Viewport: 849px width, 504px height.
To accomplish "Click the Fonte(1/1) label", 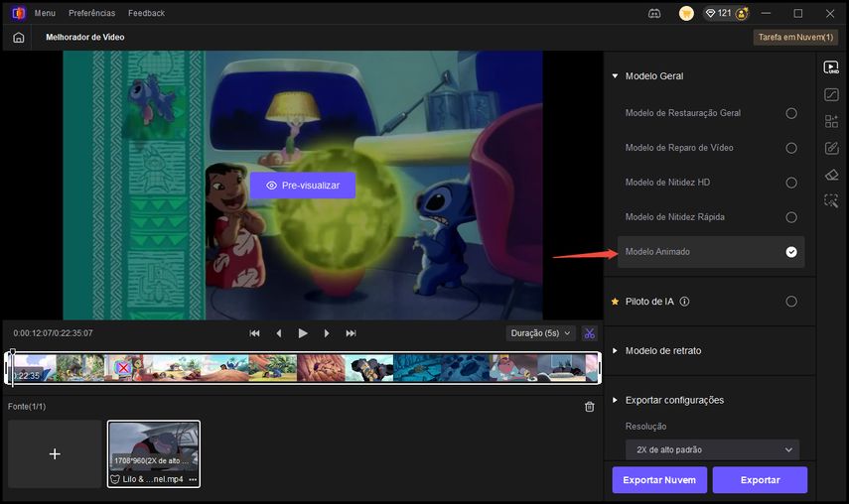I will coord(27,407).
